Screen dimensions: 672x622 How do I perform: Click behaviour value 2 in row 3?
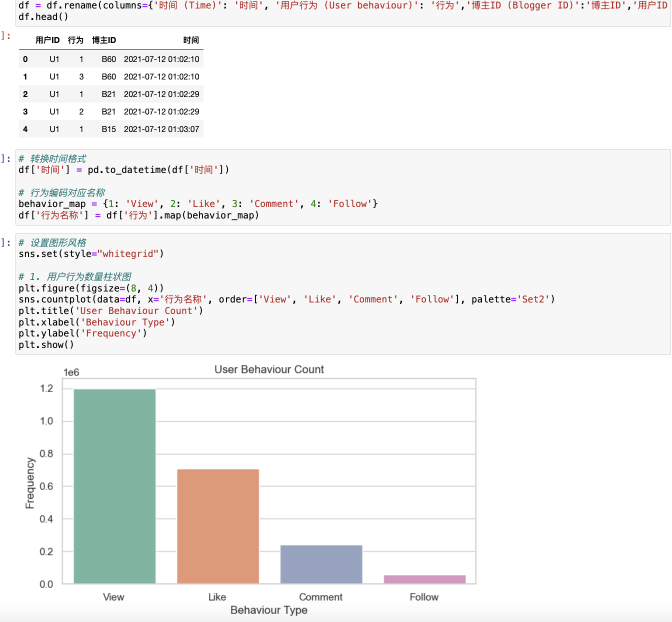click(x=81, y=111)
